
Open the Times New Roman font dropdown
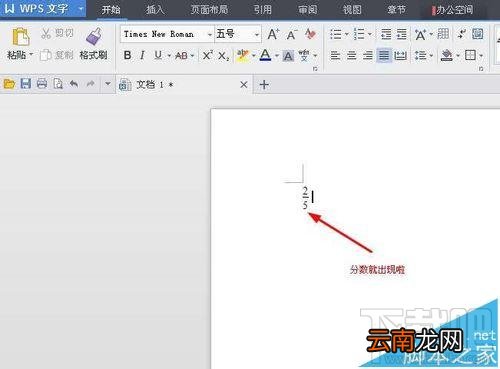(210, 34)
